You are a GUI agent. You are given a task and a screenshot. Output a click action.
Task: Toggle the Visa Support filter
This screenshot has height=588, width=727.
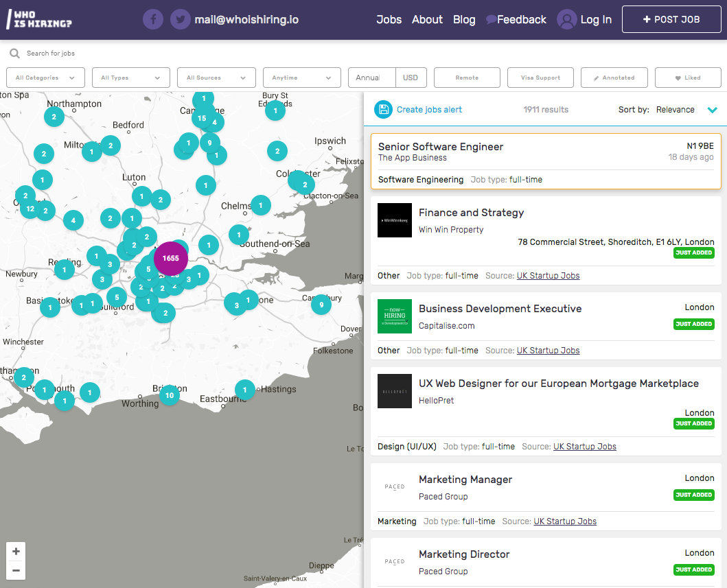click(540, 78)
